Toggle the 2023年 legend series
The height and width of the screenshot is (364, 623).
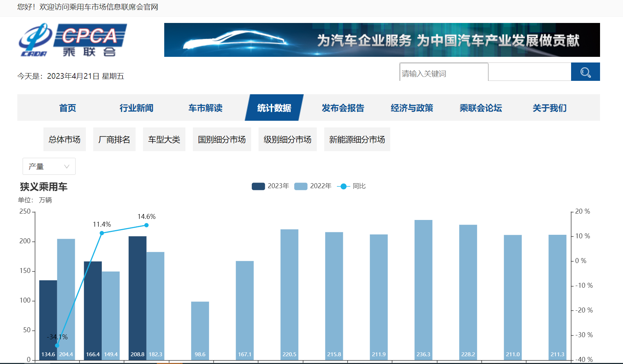pos(270,186)
